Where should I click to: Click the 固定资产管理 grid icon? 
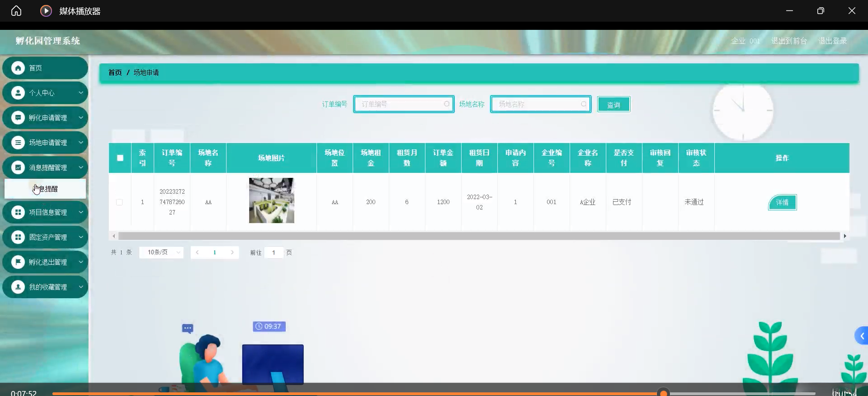pos(18,237)
